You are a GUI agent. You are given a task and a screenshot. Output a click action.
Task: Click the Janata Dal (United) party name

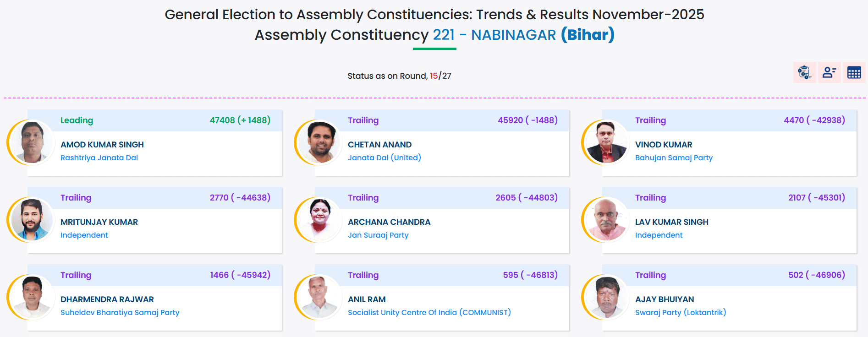pos(384,158)
